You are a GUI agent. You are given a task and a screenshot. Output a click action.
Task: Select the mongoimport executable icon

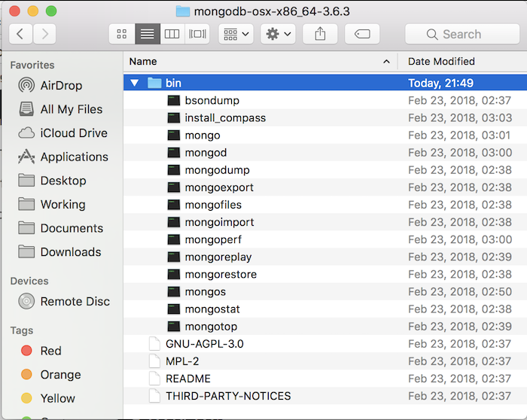tap(174, 222)
